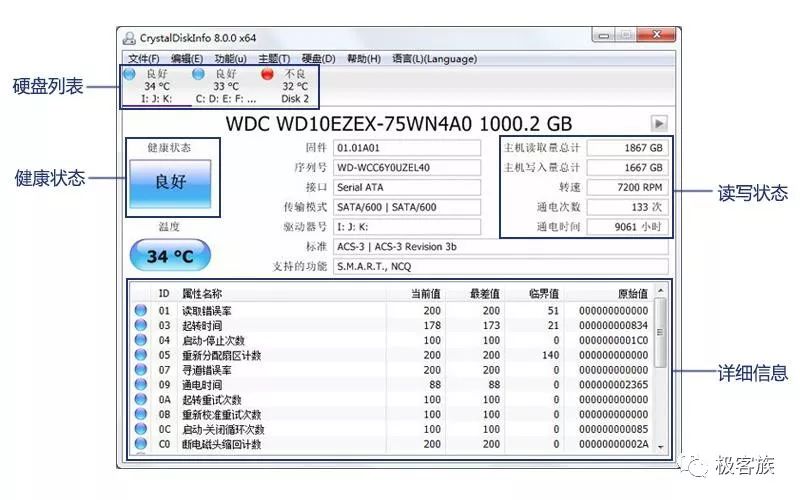The height and width of the screenshot is (500, 800).
Task: Select first disk with blue status orb I: J: K:
Action: point(157,86)
